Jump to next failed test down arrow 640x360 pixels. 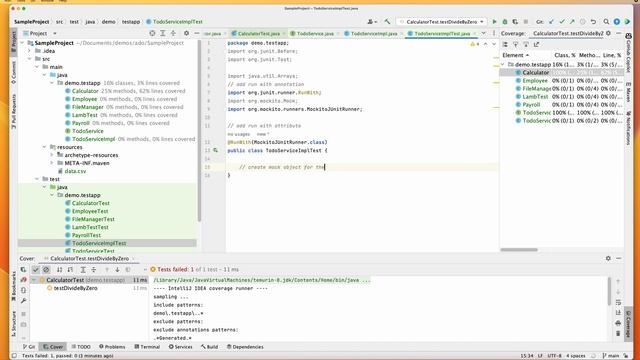(117, 270)
